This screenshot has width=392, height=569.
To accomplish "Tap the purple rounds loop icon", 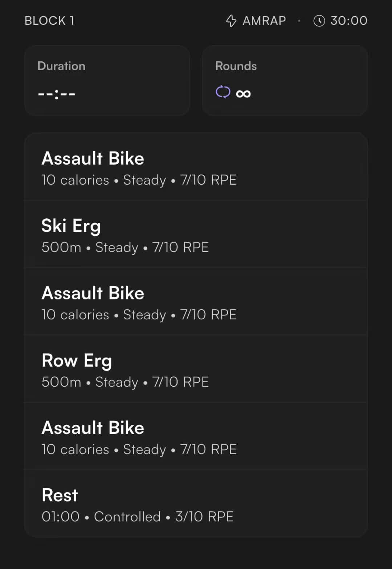I will (223, 92).
